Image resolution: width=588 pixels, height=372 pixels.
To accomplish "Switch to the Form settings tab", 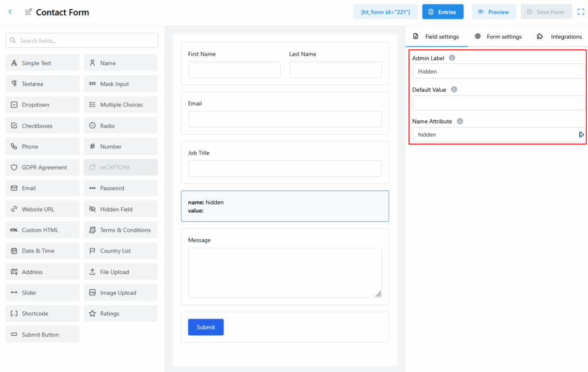I will 498,37.
